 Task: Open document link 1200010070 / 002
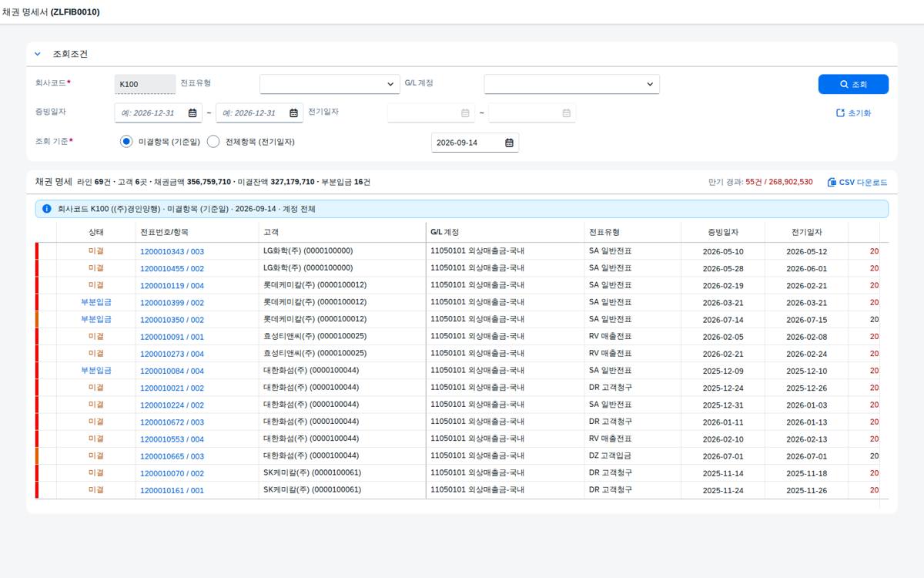pyautogui.click(x=172, y=473)
